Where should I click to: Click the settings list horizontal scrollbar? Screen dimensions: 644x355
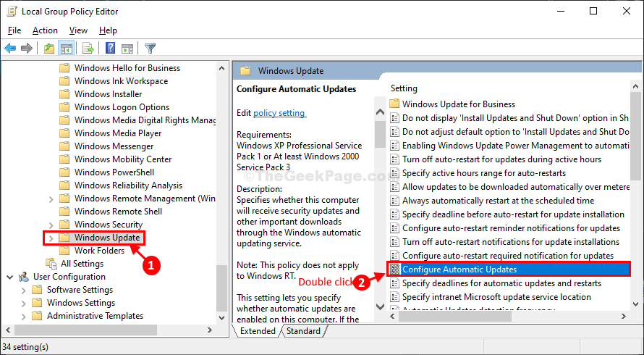click(455, 317)
